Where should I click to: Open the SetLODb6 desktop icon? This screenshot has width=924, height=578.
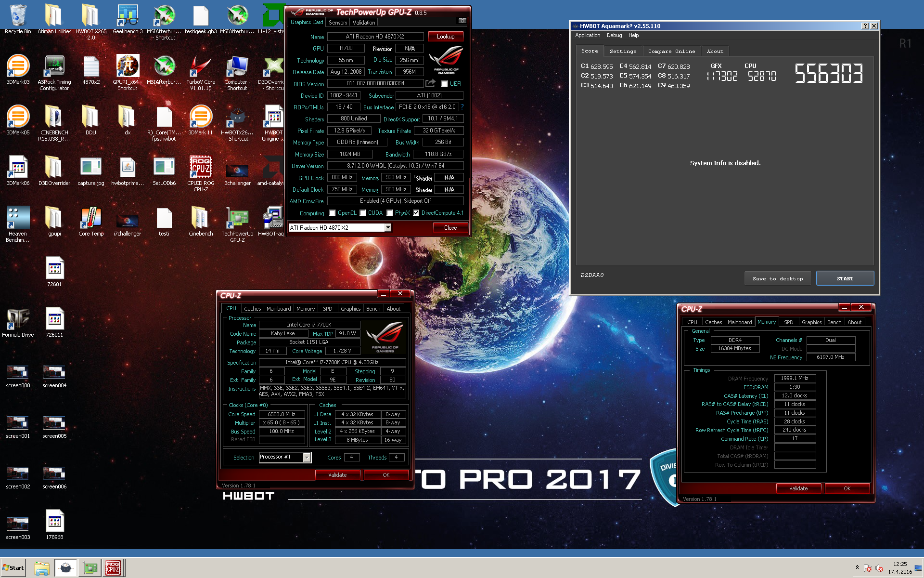164,171
